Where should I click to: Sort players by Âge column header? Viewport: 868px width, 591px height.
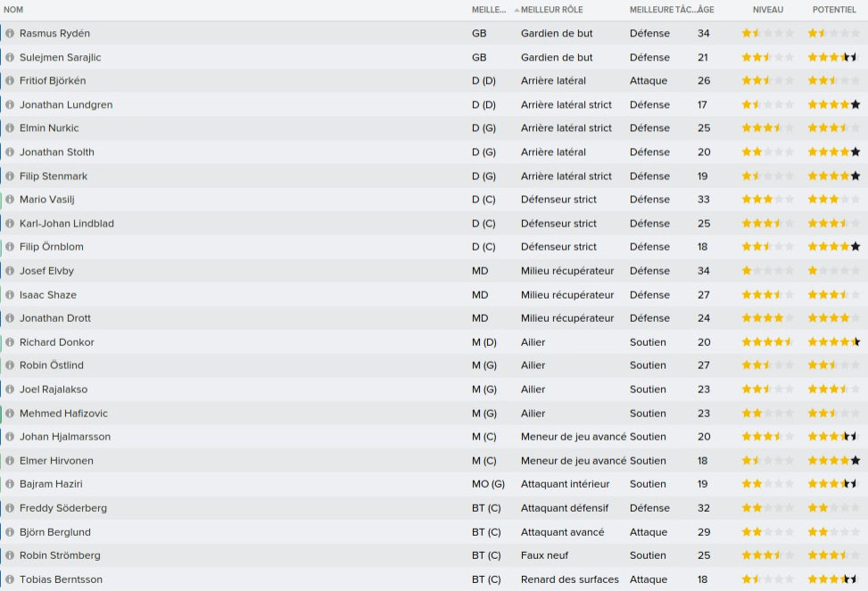click(x=705, y=10)
